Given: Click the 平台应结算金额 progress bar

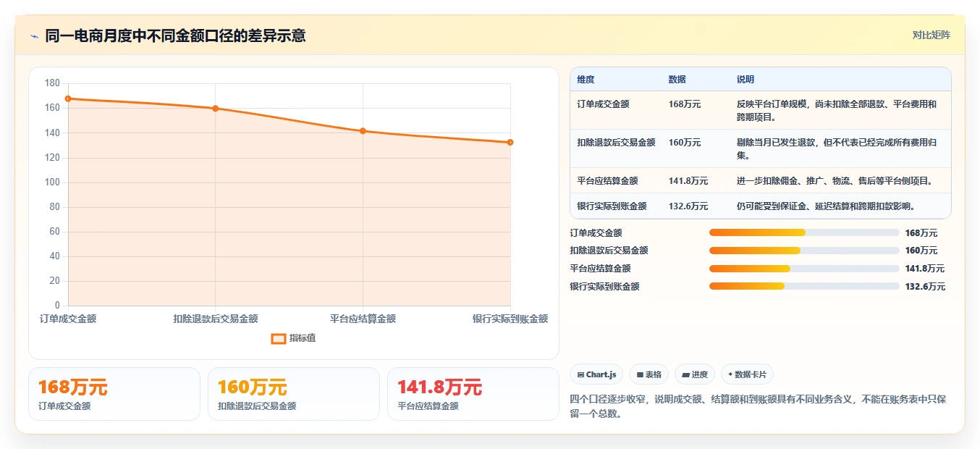Looking at the screenshot, I should tap(804, 269).
